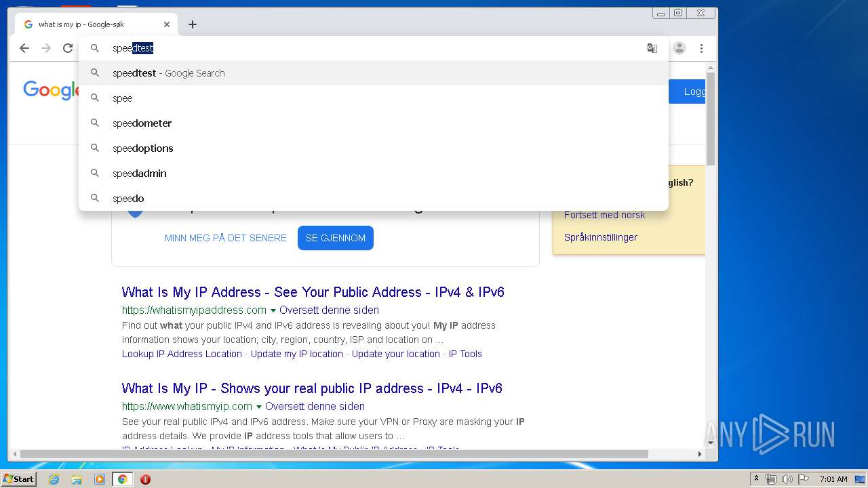Click the 'SE GJENNOM' button
Viewport: 868px width, 488px height.
336,238
